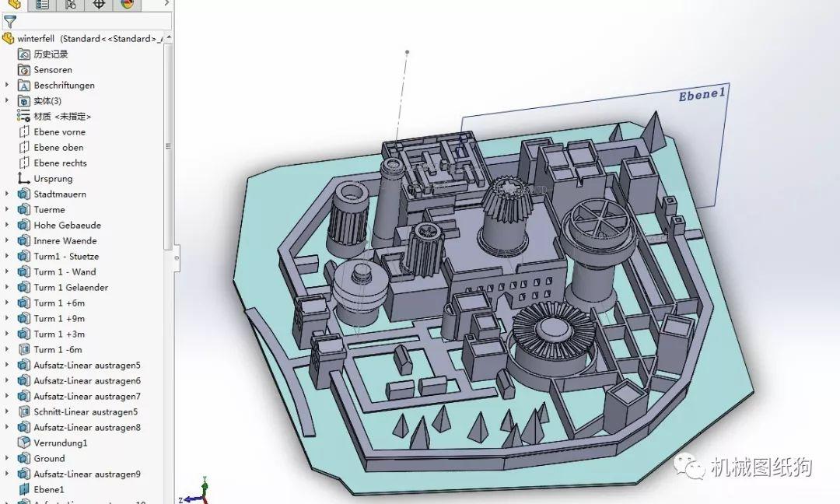The width and height of the screenshot is (840, 504).
Task: Open the DisplayManager color wheel icon
Action: (x=127, y=5)
